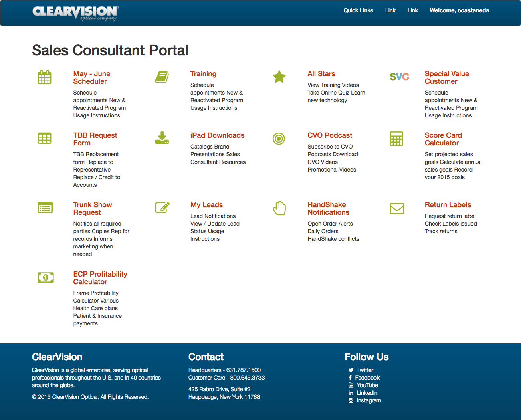The image size is (521, 420).
Task: Click the money bill icon for ECP Profitability Calculator
Action: click(46, 277)
